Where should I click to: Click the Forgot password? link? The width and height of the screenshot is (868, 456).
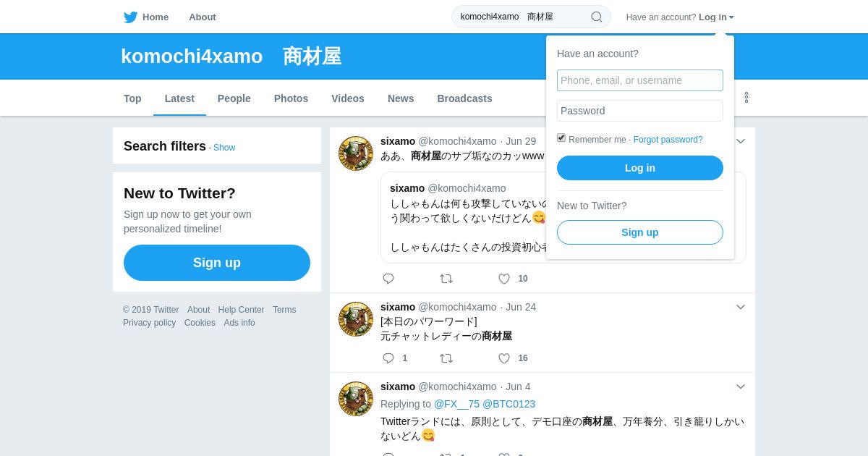pos(668,140)
